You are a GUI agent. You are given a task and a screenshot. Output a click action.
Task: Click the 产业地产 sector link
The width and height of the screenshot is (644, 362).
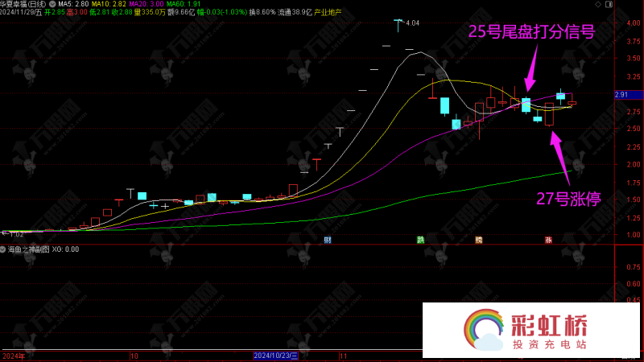(327, 13)
